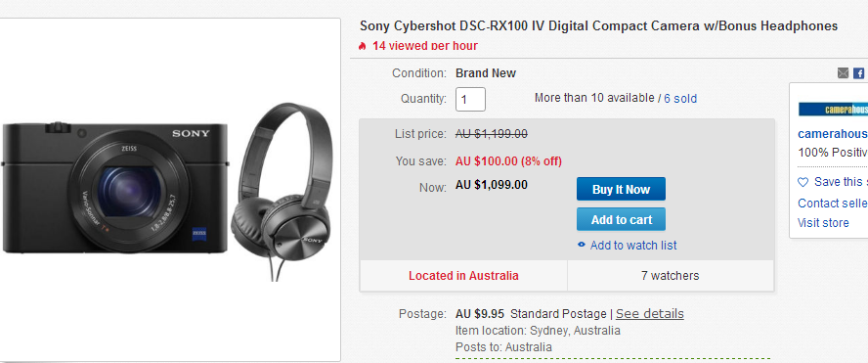The width and height of the screenshot is (868, 363).
Task: Click the 7 watchers cell
Action: (x=670, y=276)
